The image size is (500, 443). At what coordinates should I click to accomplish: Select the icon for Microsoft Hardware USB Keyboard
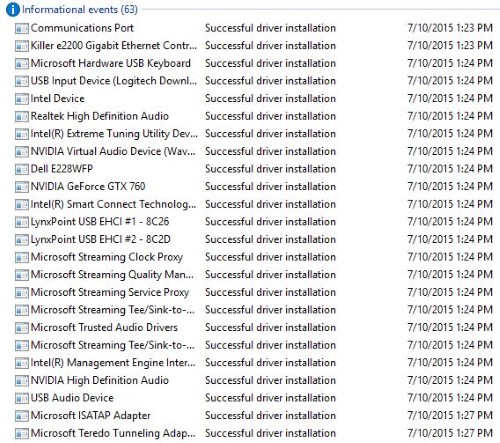click(22, 64)
